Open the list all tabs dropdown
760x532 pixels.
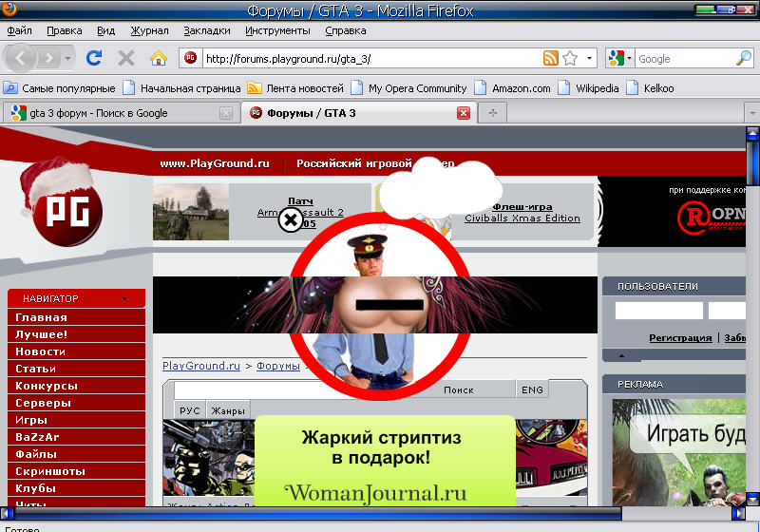(751, 113)
